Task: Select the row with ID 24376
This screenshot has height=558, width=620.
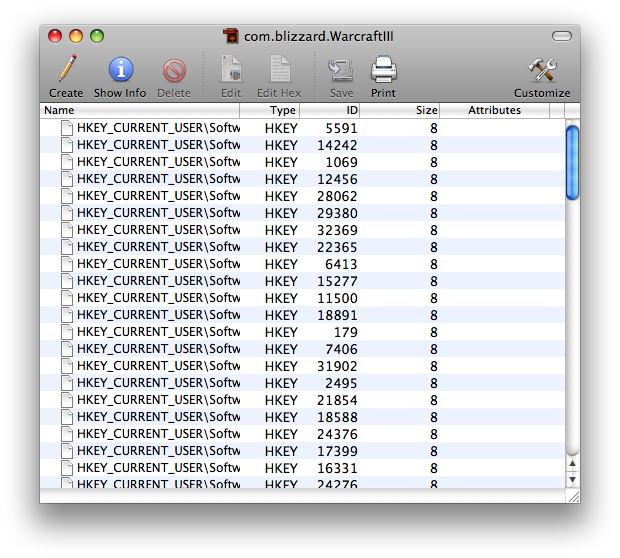Action: pyautogui.click(x=302, y=434)
